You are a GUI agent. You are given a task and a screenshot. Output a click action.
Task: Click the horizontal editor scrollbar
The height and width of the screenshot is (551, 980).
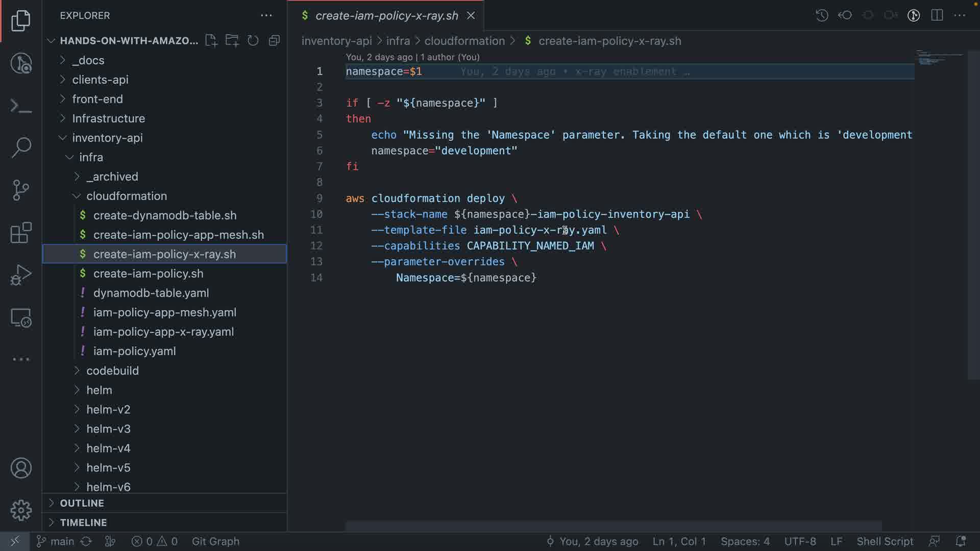[x=612, y=525]
